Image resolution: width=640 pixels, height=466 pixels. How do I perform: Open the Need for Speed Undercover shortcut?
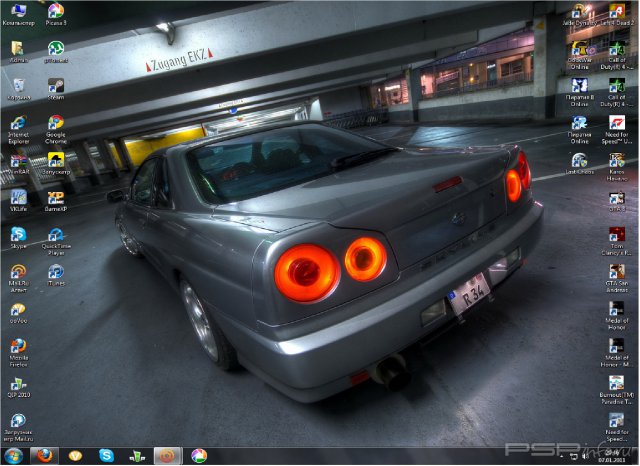click(x=617, y=123)
